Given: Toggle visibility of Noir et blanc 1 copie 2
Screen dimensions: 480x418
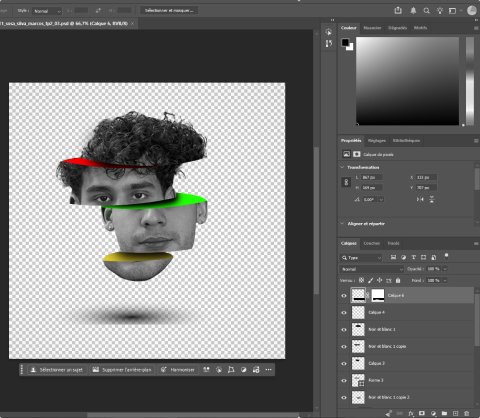Looking at the screenshot, I should pyautogui.click(x=344, y=398).
